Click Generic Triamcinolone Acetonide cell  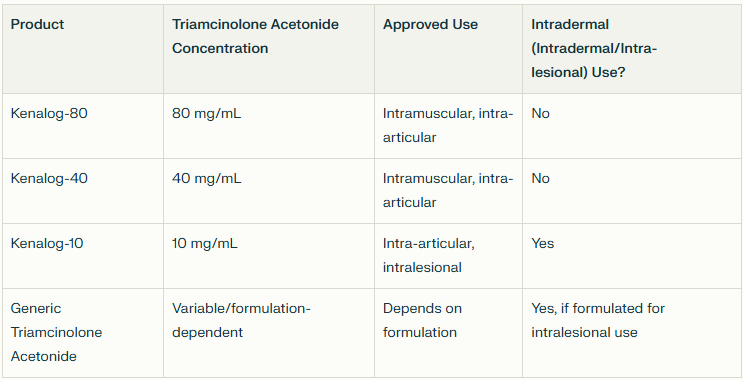83,333
